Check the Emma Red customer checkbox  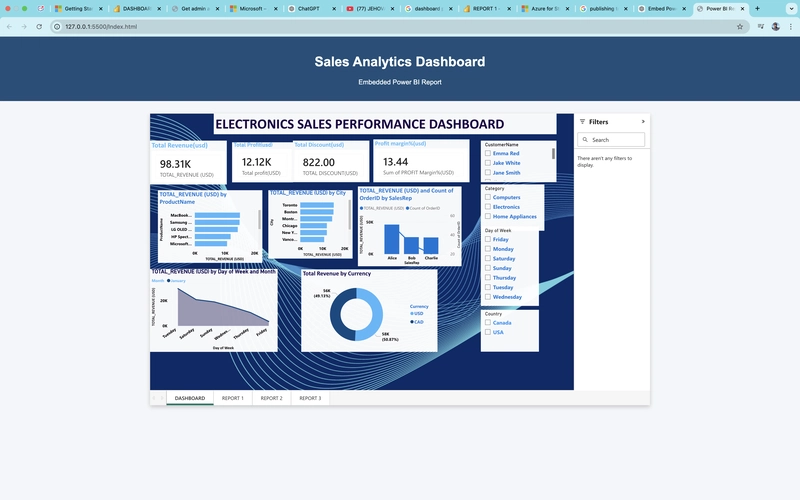click(x=488, y=153)
